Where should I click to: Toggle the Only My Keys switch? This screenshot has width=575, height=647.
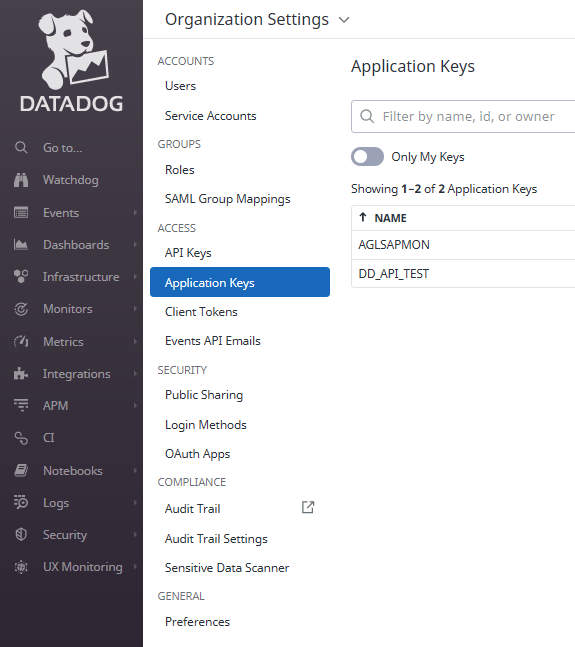[367, 157]
